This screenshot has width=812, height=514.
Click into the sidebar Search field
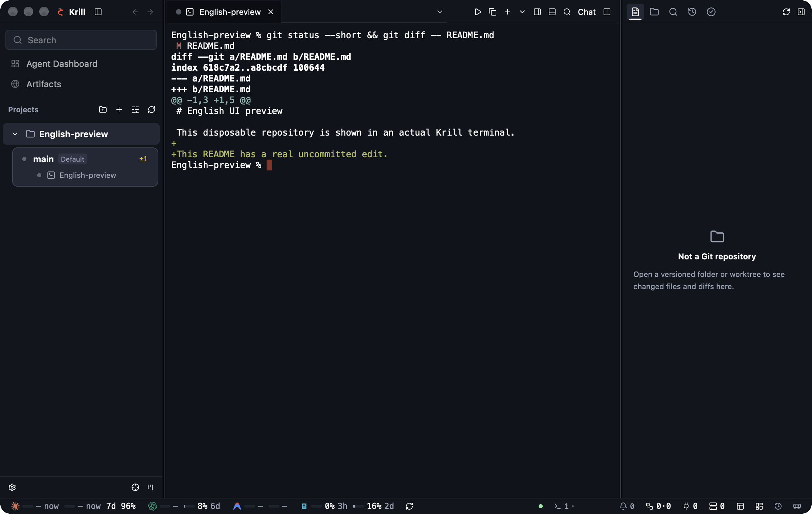click(x=81, y=40)
